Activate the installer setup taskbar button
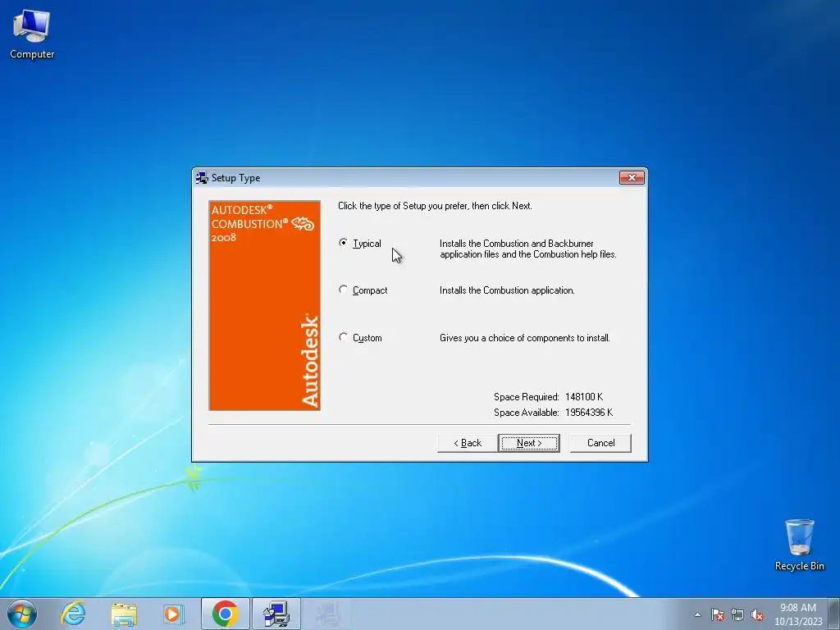The width and height of the screenshot is (840, 630). tap(276, 614)
